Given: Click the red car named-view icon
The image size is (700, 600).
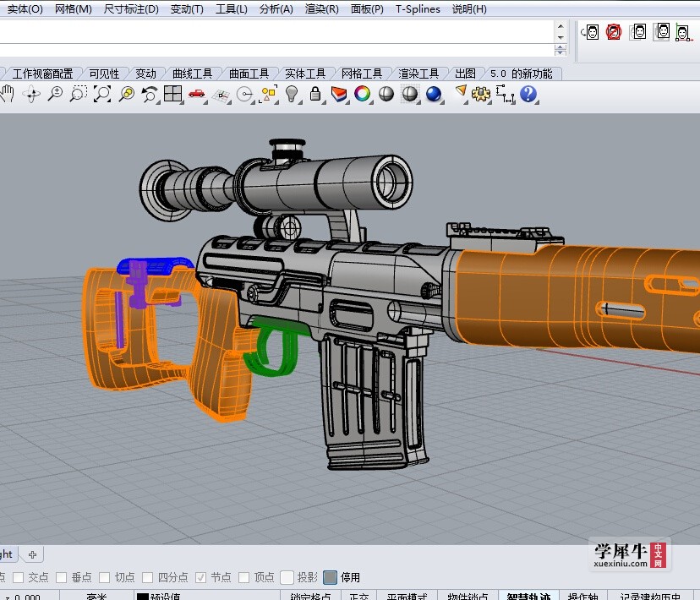Looking at the screenshot, I should (196, 94).
